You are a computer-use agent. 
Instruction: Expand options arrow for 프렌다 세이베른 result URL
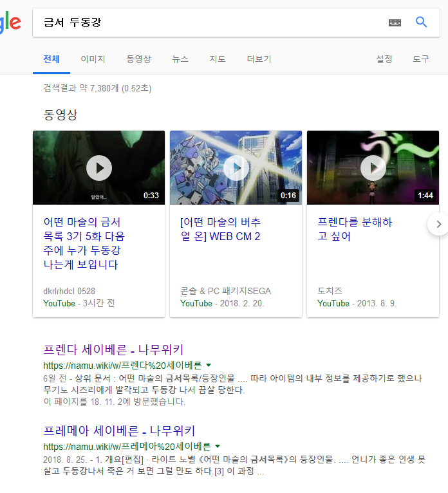tap(209, 365)
